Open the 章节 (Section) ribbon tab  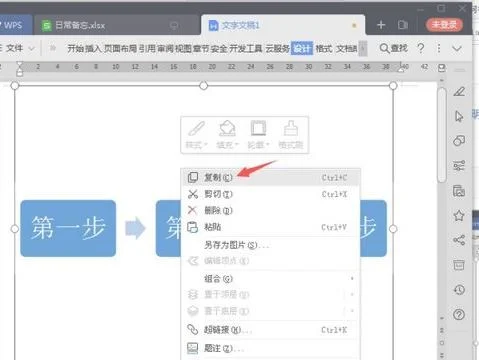click(x=201, y=49)
